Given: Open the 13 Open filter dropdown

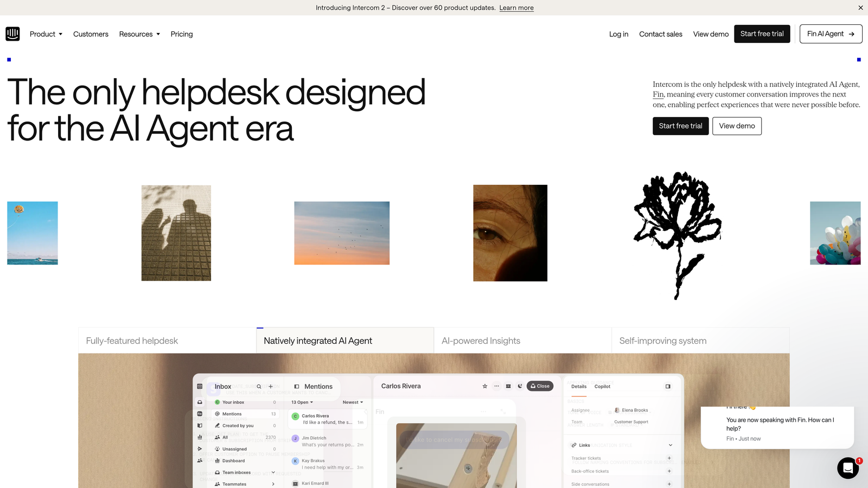Looking at the screenshot, I should 302,402.
